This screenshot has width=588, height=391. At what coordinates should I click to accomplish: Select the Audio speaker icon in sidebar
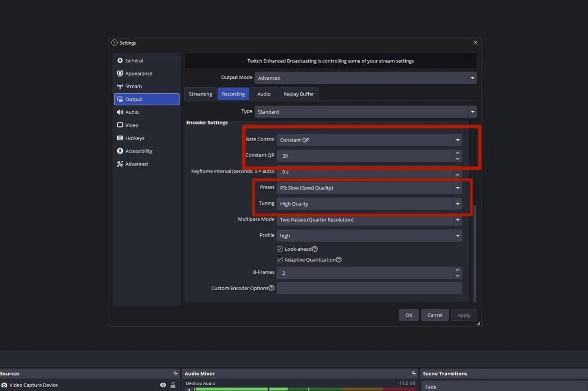(120, 112)
